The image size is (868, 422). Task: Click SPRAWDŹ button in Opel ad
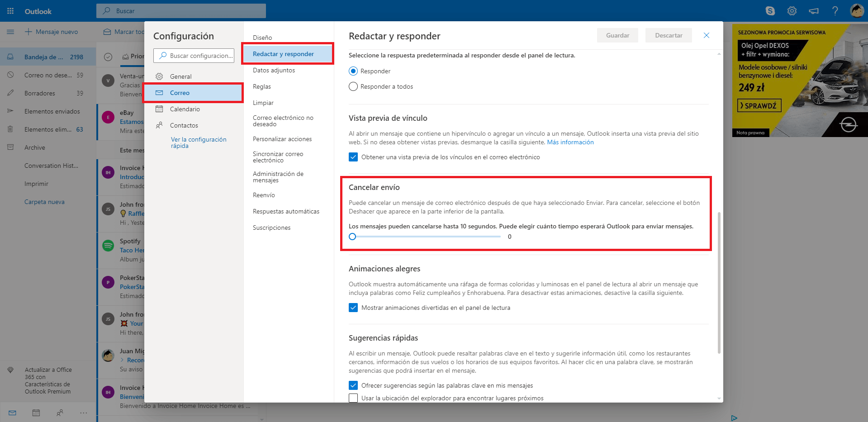pos(759,106)
